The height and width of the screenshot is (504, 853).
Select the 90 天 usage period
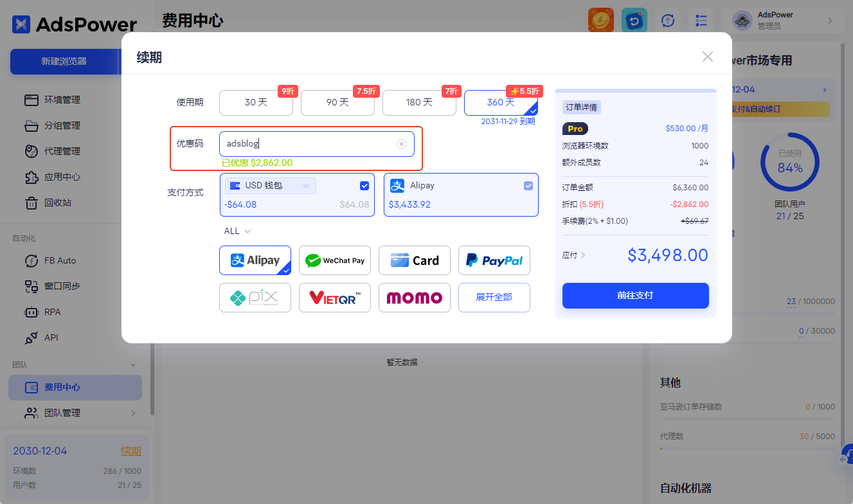coord(337,103)
